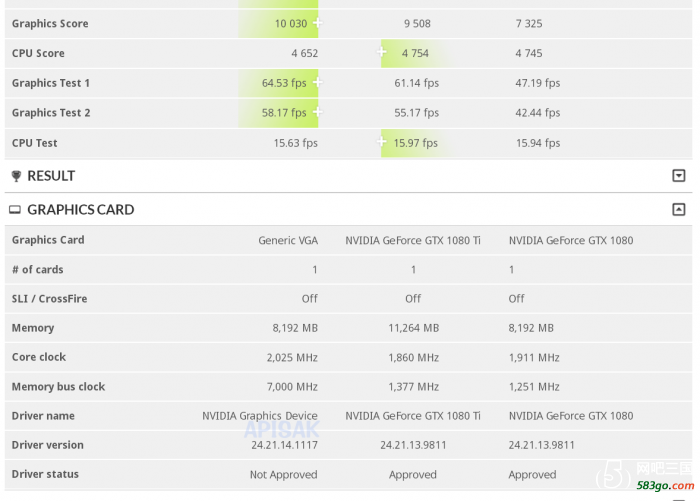Viewport: 700px width, 501px height.
Task: Select the Not Approved driver status
Action: [283, 475]
